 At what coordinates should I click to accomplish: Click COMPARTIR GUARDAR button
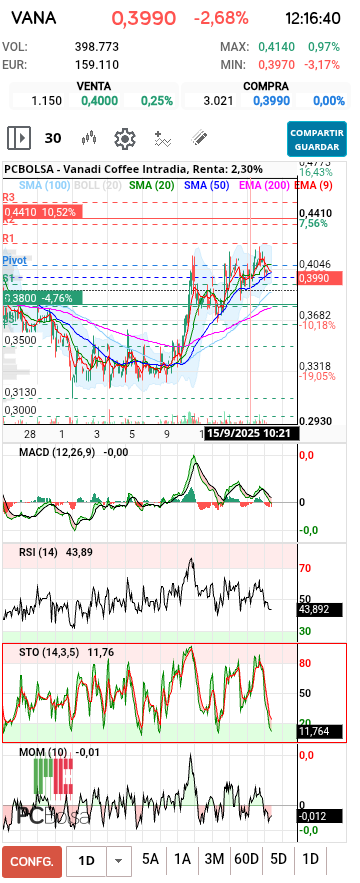coord(317,139)
